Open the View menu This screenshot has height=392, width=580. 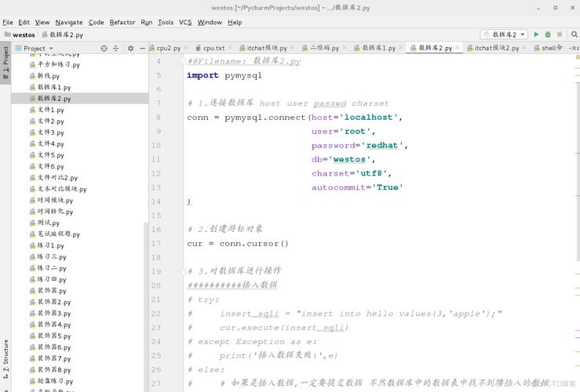pos(42,22)
